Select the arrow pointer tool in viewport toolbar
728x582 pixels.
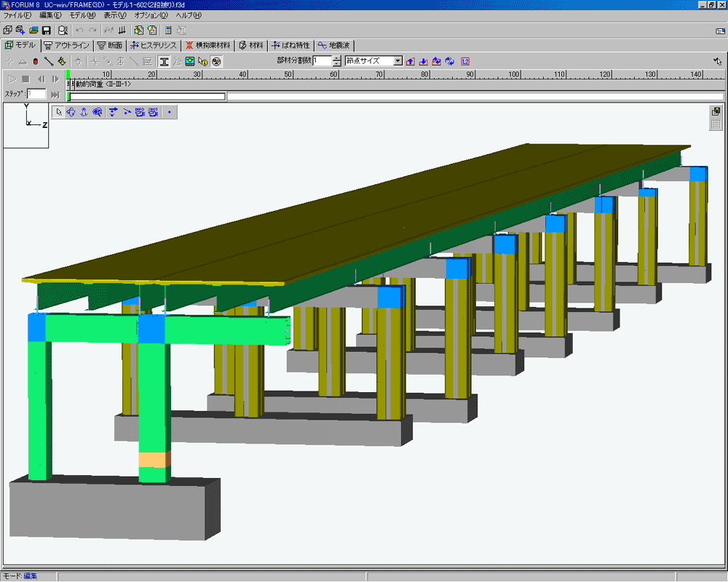(59, 112)
